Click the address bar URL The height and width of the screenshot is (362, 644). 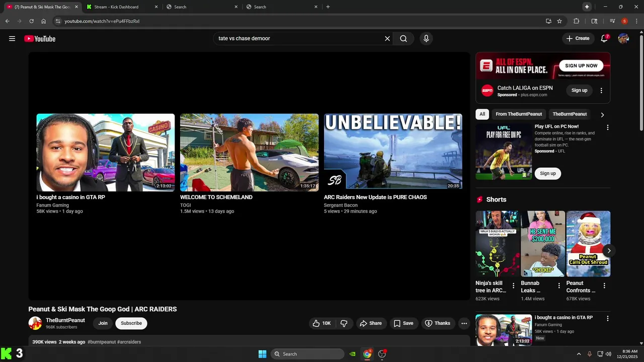[x=102, y=21]
